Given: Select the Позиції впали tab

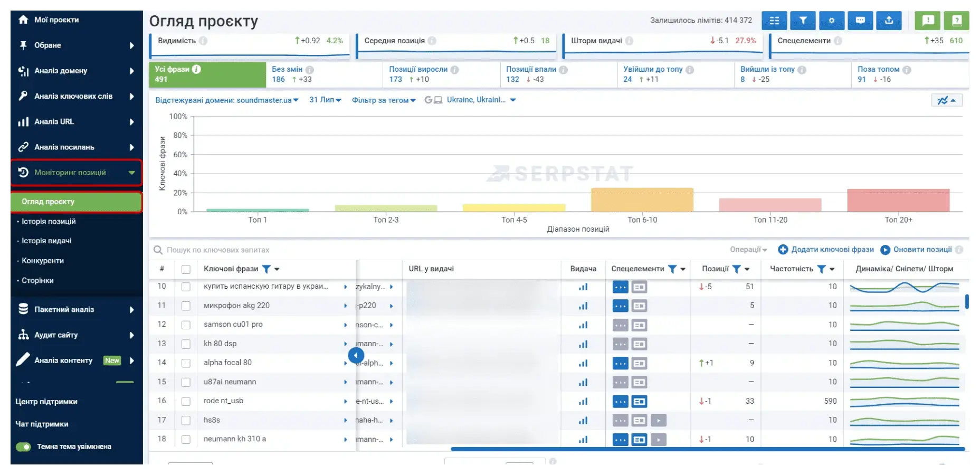Looking at the screenshot, I should click(x=558, y=74).
